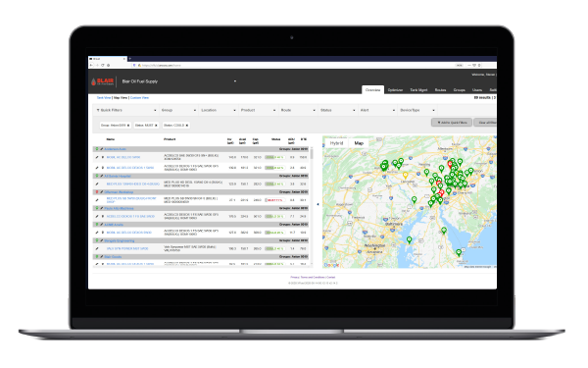This screenshot has height=368, width=588.
Task: Open the Device Type dropdown
Action: pyautogui.click(x=417, y=110)
